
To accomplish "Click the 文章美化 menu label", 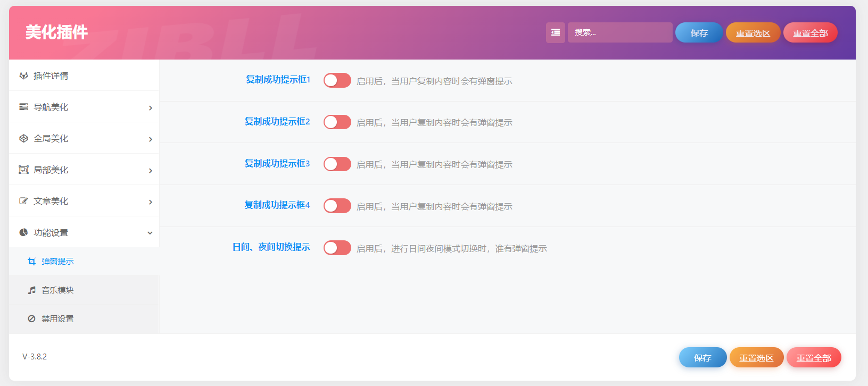I will 51,201.
